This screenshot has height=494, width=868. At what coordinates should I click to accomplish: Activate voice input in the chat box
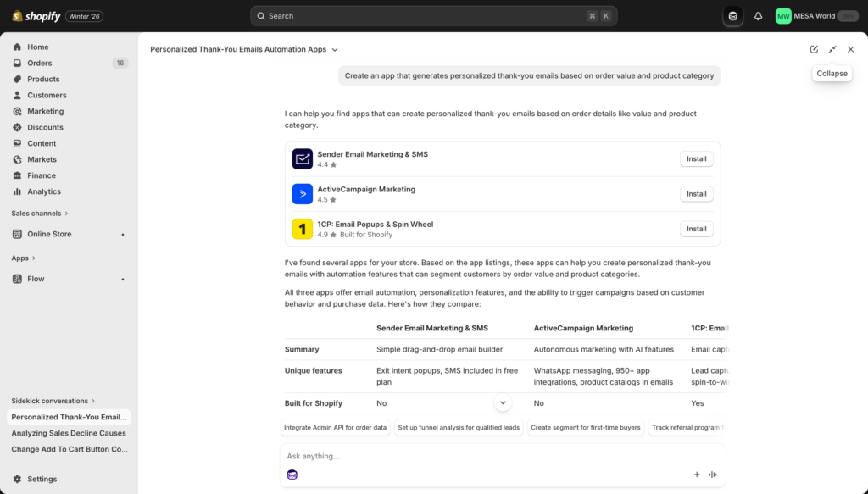point(713,475)
